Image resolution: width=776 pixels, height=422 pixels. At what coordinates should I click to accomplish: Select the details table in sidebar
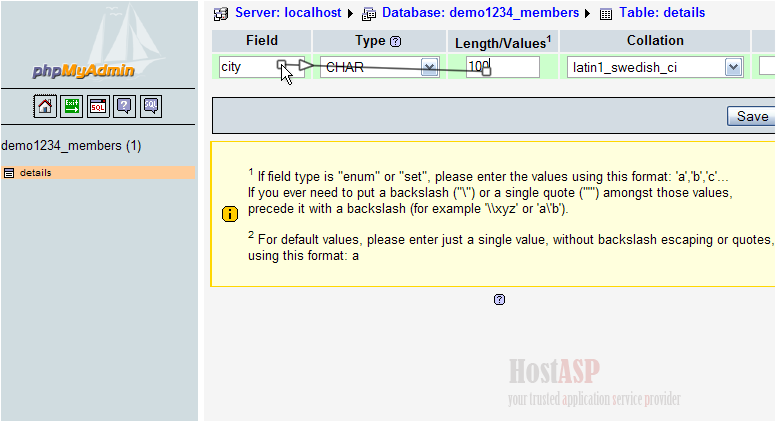(x=35, y=173)
